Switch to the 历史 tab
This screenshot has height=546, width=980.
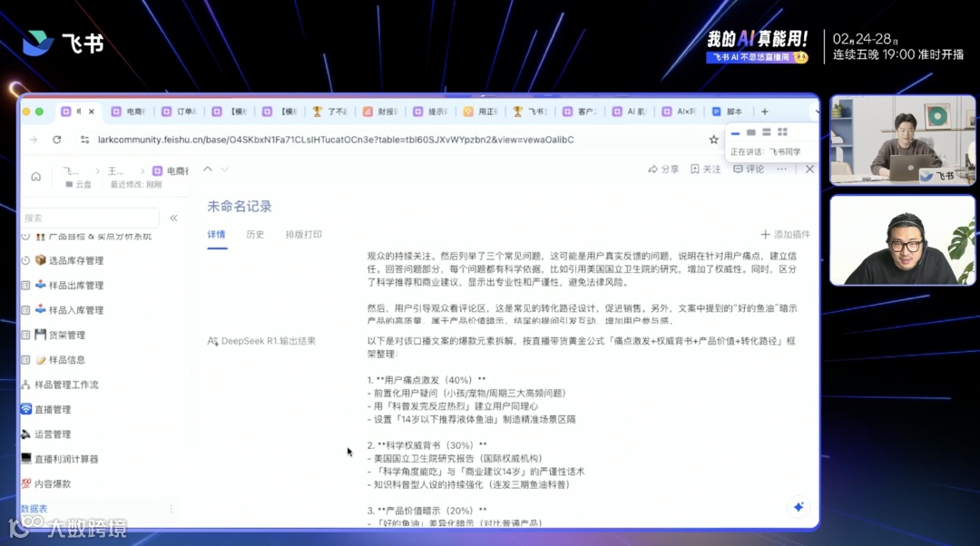pyautogui.click(x=255, y=234)
